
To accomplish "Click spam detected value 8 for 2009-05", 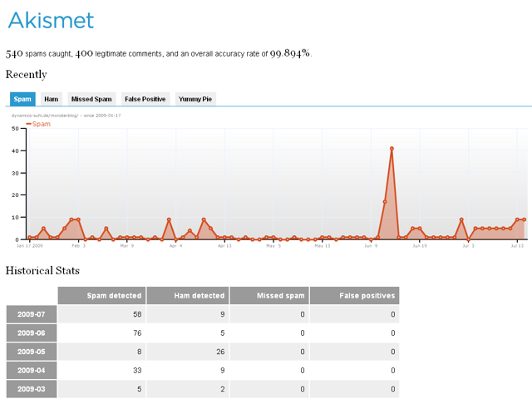I will [140, 352].
